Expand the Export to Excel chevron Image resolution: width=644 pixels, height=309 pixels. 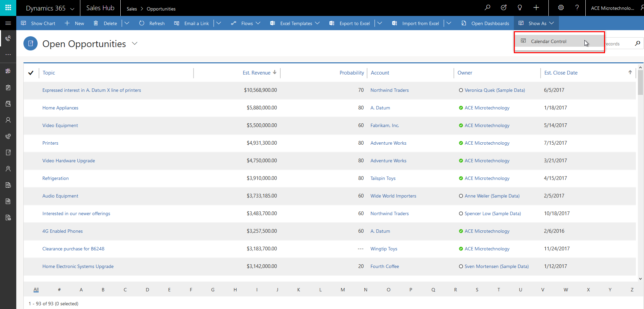point(380,23)
